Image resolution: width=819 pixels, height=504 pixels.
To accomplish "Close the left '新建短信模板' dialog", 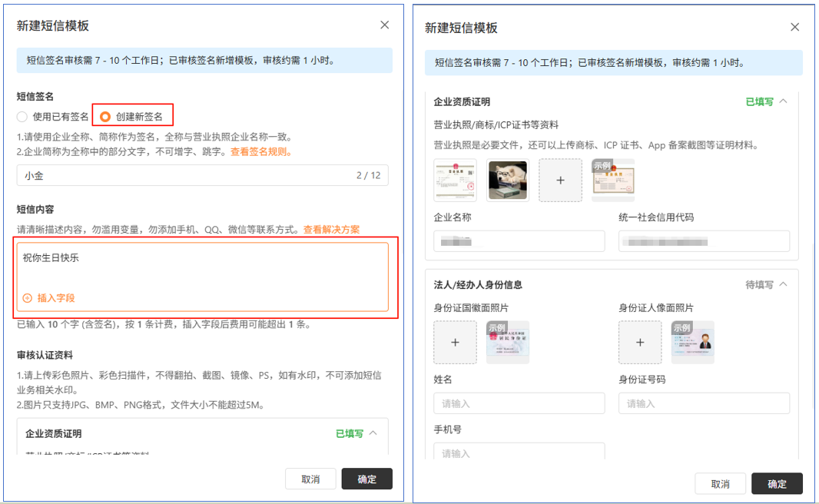I will [384, 25].
